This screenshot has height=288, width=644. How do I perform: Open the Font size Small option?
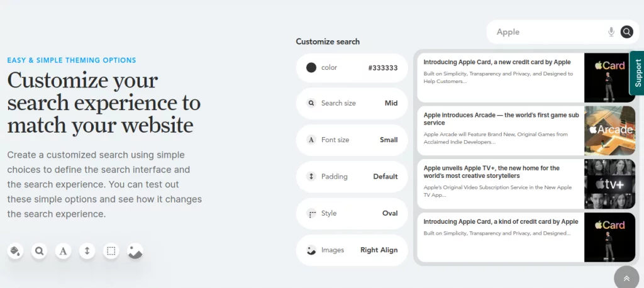(x=352, y=140)
